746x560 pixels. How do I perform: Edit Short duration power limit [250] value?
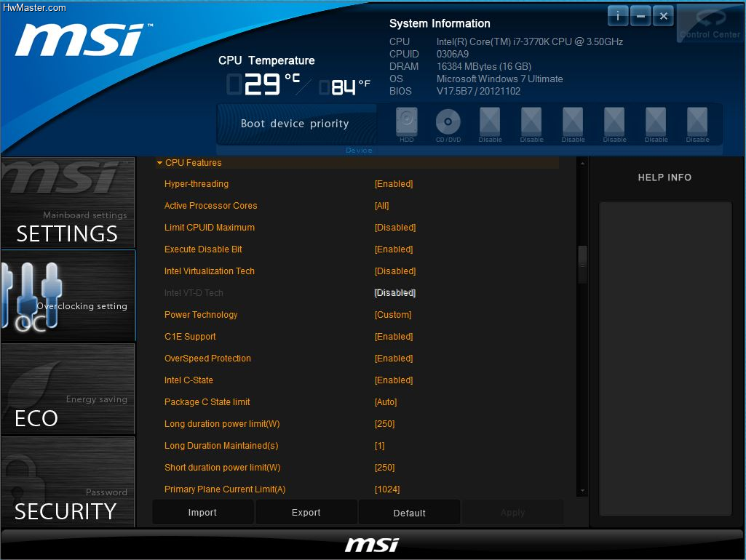[x=384, y=468]
